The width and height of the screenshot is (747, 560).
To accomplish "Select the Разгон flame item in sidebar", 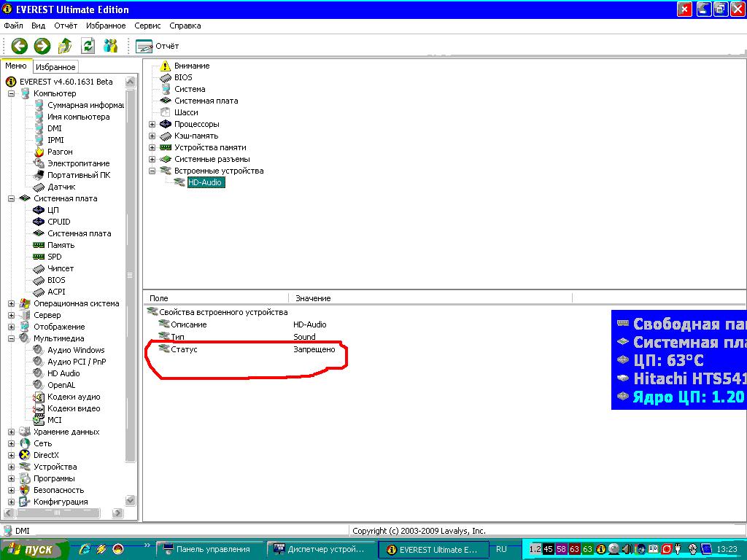I will tap(60, 152).
